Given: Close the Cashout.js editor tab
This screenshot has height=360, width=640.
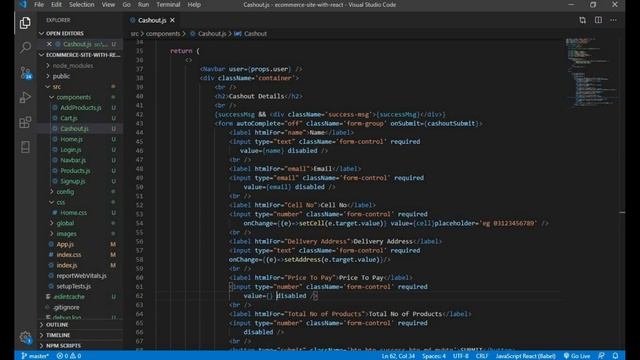Looking at the screenshot, I should (x=172, y=20).
